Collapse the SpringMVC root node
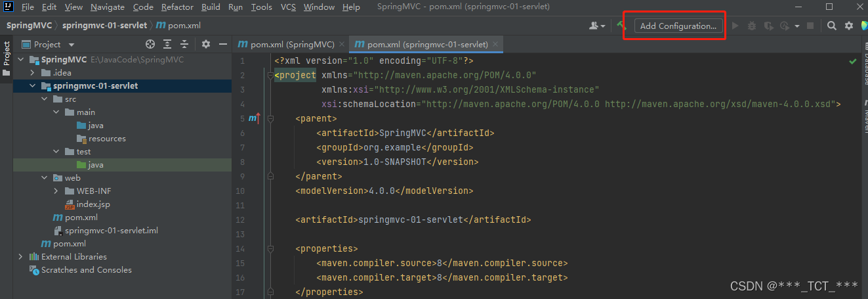This screenshot has width=868, height=299. tap(21, 60)
